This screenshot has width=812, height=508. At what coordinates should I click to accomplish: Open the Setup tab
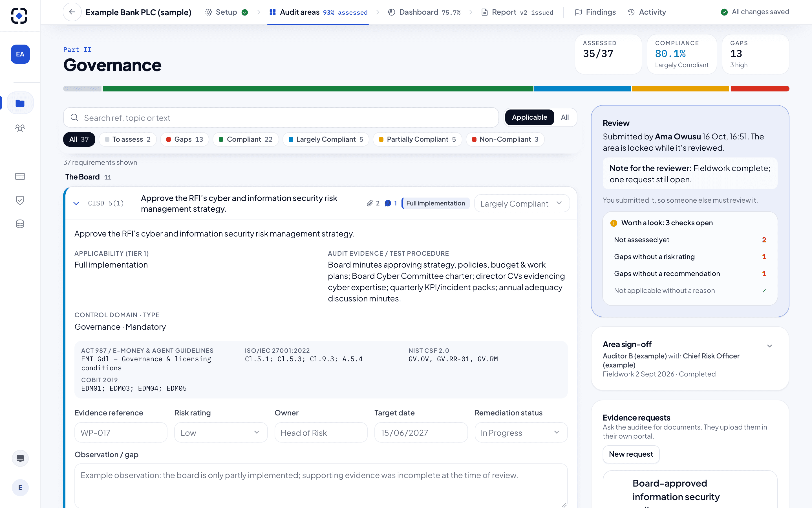[226, 12]
